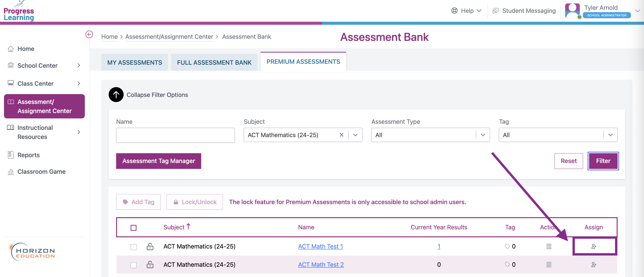The height and width of the screenshot is (277, 644).
Task: Click the Reset button
Action: tap(569, 161)
